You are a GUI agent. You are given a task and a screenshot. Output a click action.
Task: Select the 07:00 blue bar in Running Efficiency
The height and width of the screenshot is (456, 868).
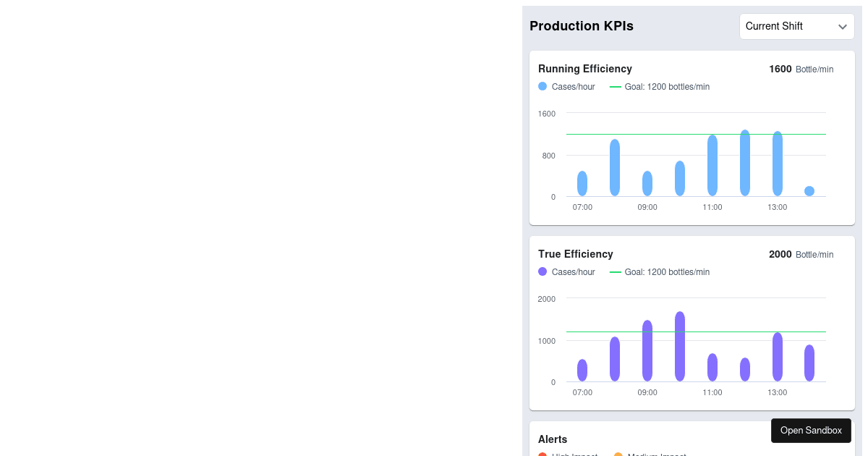tap(582, 184)
